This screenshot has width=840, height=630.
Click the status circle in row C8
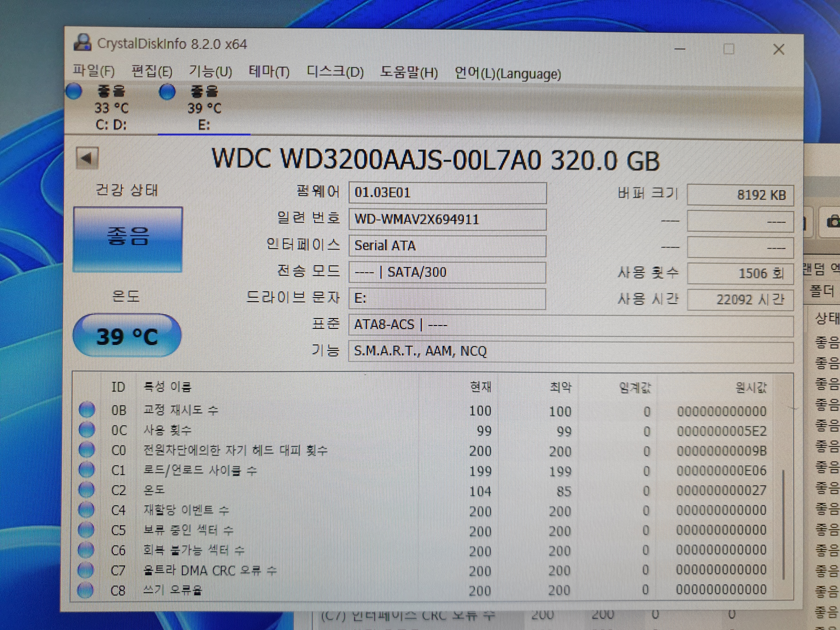click(x=85, y=590)
